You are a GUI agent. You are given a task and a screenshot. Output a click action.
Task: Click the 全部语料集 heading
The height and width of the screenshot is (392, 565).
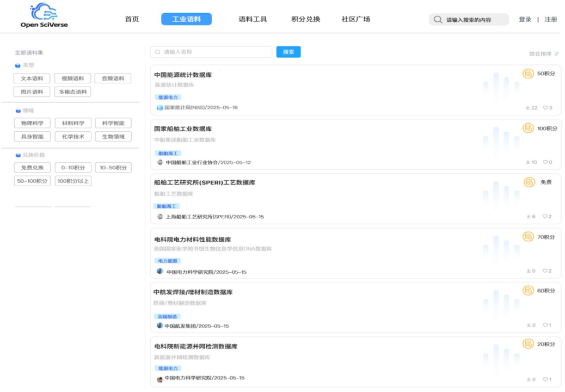coord(29,53)
